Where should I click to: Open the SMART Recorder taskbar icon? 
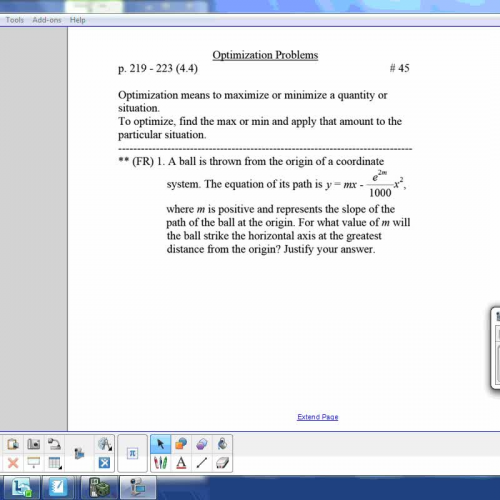point(138,488)
